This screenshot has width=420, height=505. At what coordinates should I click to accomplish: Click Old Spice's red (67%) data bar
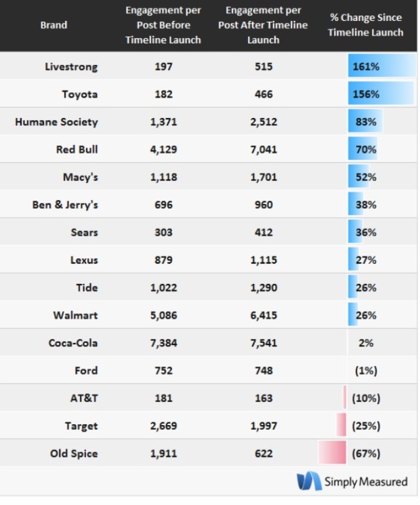332,453
